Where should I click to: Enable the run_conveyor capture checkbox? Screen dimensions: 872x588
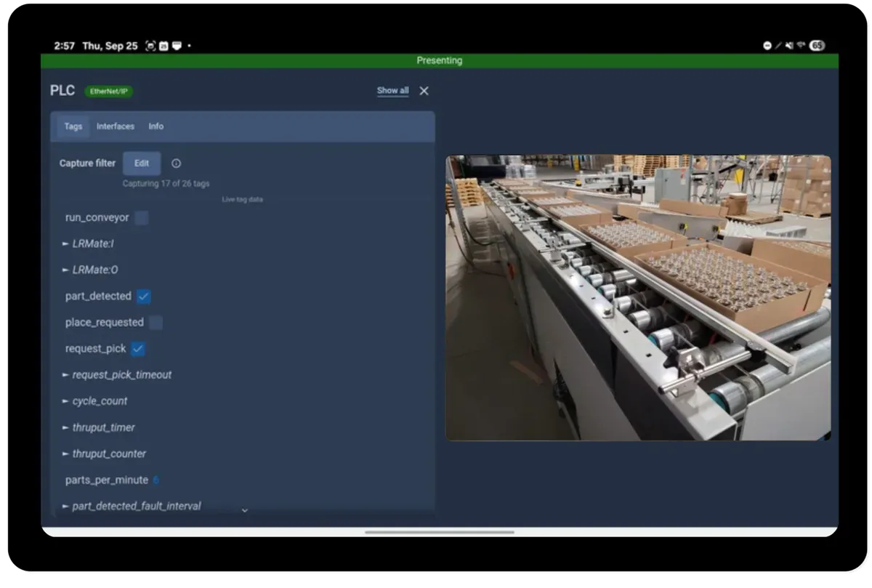click(142, 217)
